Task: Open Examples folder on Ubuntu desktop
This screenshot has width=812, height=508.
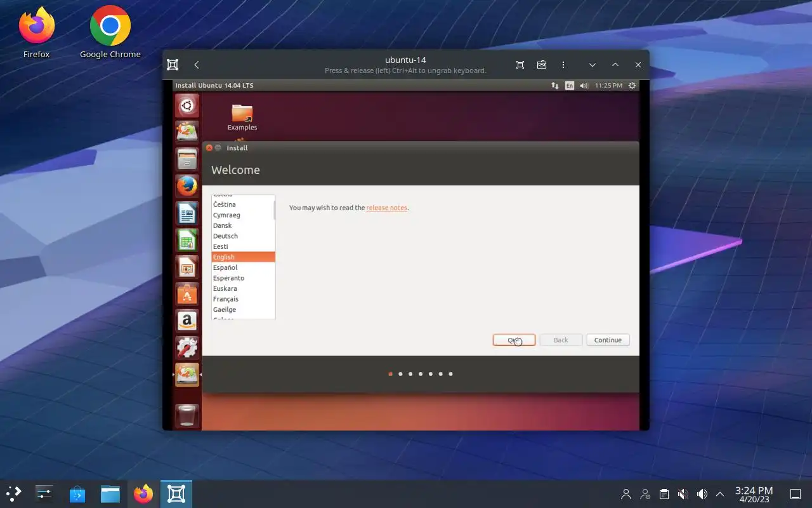Action: [242, 117]
